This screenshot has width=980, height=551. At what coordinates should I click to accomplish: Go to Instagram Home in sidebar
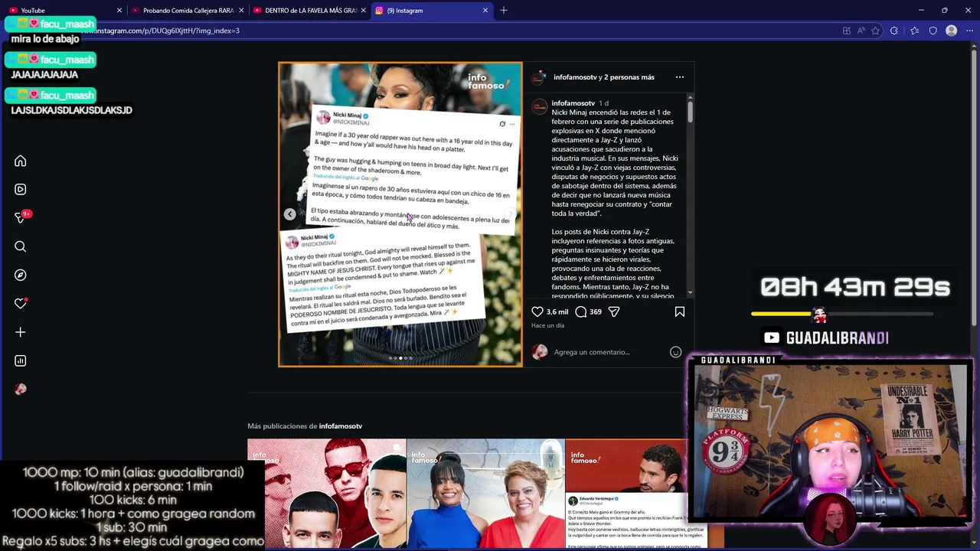(21, 161)
